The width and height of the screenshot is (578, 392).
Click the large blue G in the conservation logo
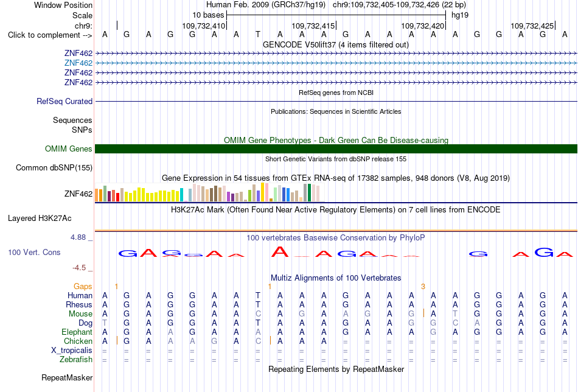click(544, 252)
